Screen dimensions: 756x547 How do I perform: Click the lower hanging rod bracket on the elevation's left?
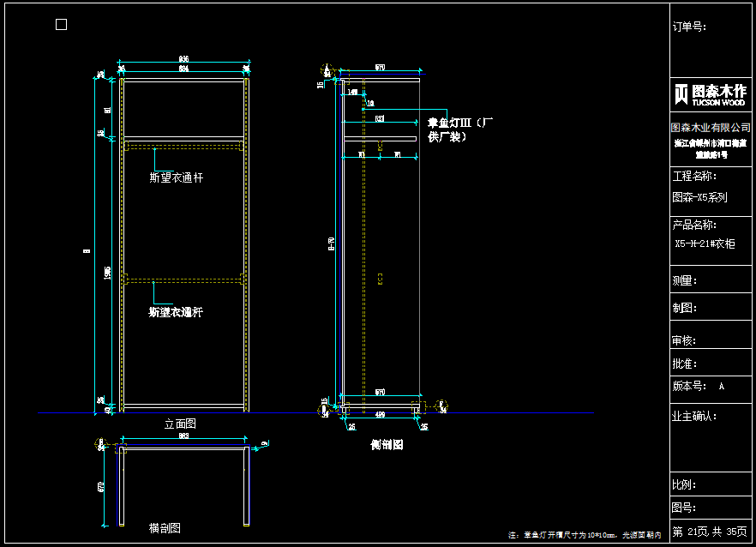pyautogui.click(x=125, y=279)
